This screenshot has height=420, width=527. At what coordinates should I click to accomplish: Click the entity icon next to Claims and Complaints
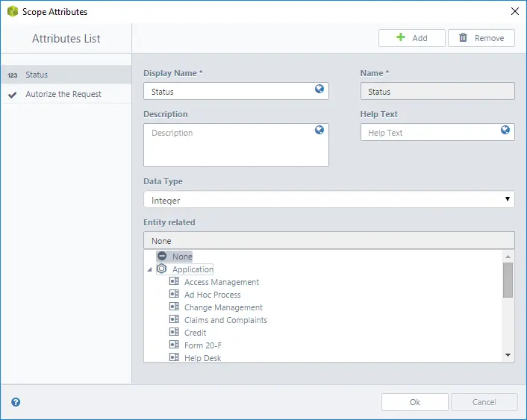tap(174, 319)
